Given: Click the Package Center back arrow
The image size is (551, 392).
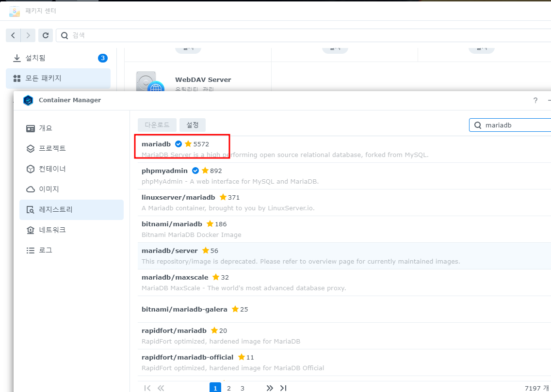Looking at the screenshot, I should [x=14, y=35].
